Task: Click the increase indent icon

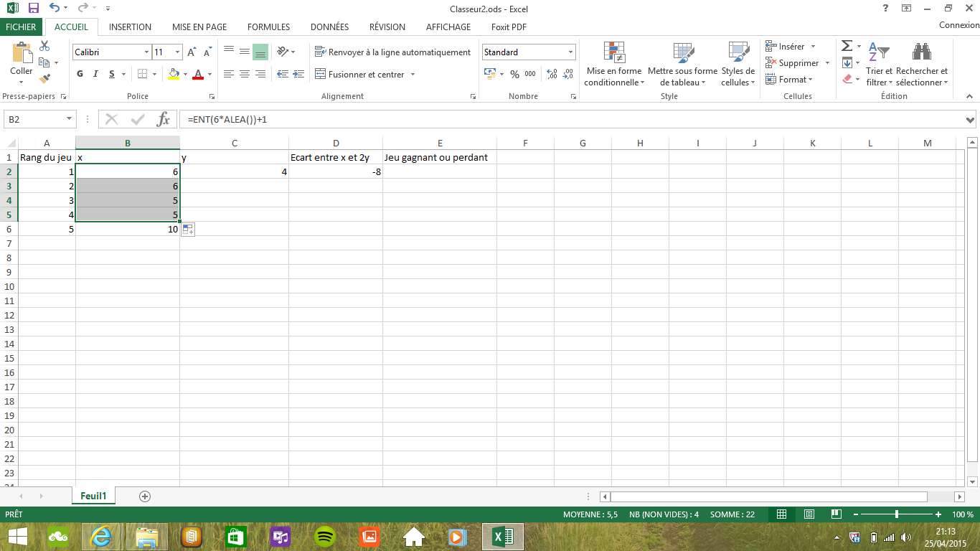Action: (x=298, y=74)
